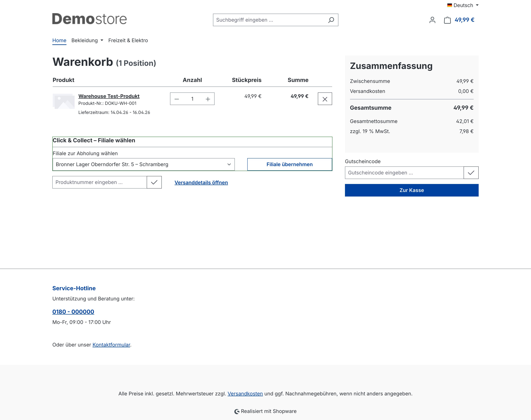
Task: Click the search magnifier icon
Action: tap(331, 20)
